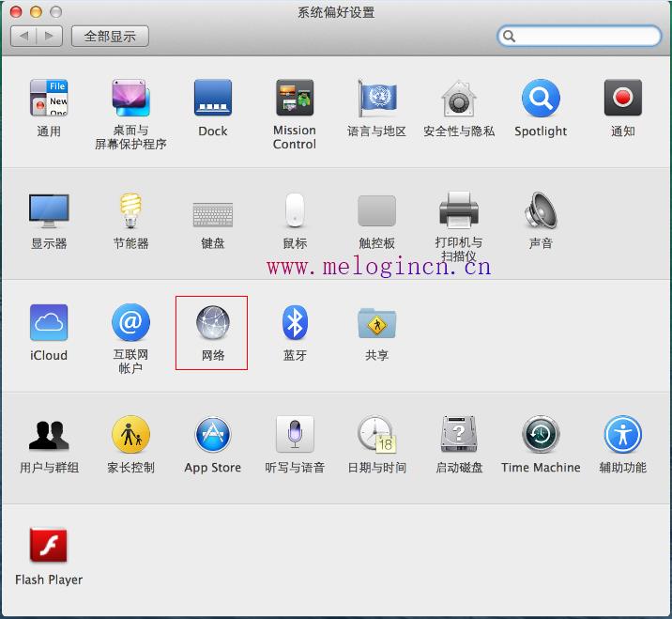Open 听写与语音 preferences
The height and width of the screenshot is (619, 672).
pyautogui.click(x=295, y=435)
